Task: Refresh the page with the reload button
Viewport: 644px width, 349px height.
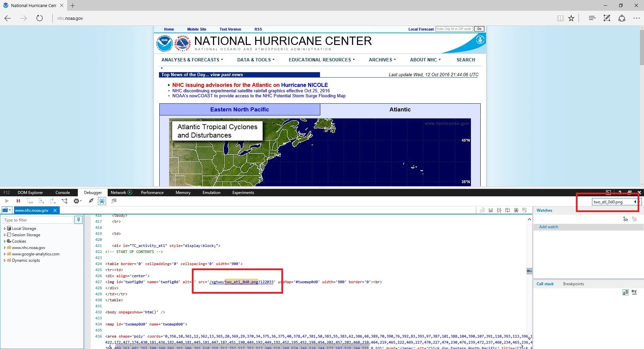Action: (40, 18)
